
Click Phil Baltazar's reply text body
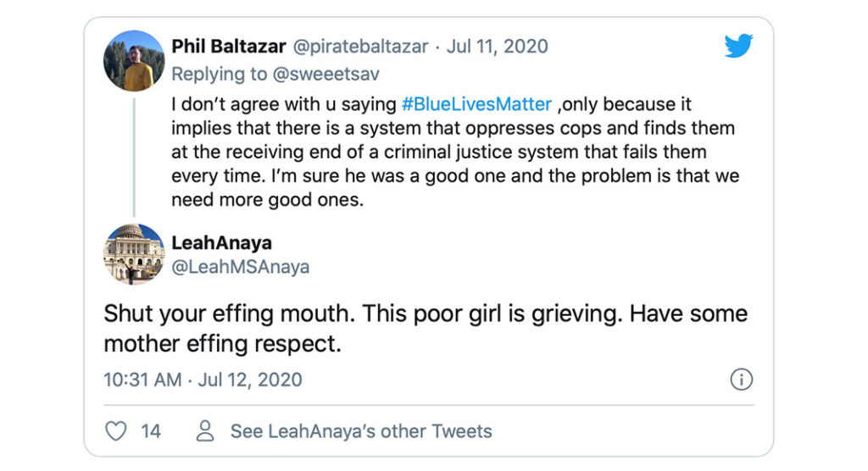point(454,152)
